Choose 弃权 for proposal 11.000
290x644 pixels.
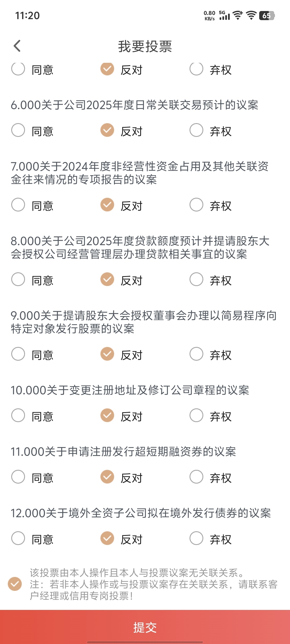[196, 477]
